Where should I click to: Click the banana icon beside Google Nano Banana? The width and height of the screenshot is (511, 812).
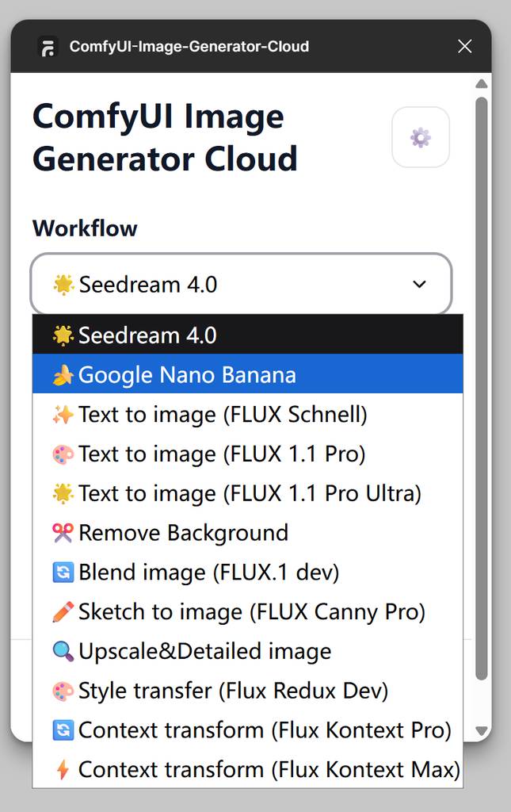tap(63, 375)
